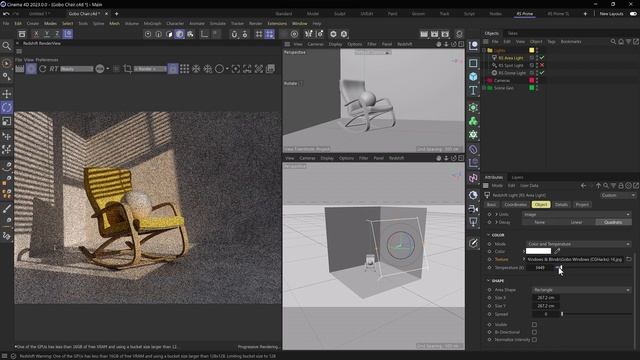Select Quadratic decay option

pyautogui.click(x=613, y=222)
